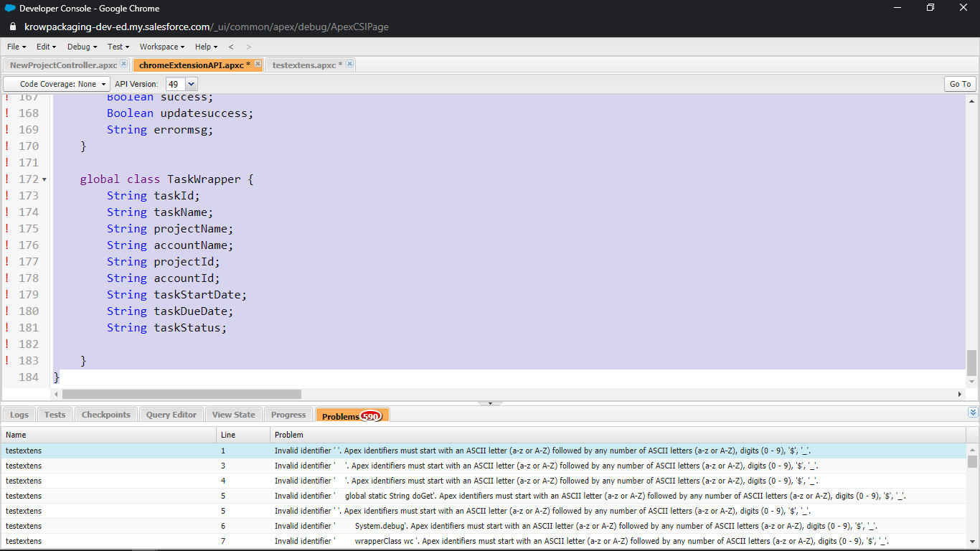The height and width of the screenshot is (551, 980).
Task: Open the Code Coverage dropdown
Action: coord(57,84)
